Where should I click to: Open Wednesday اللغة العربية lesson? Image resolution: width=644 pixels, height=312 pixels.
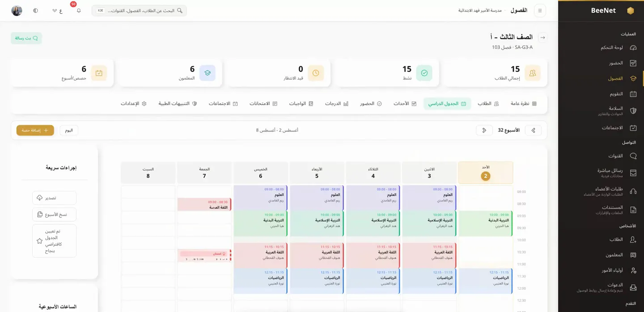(317, 255)
